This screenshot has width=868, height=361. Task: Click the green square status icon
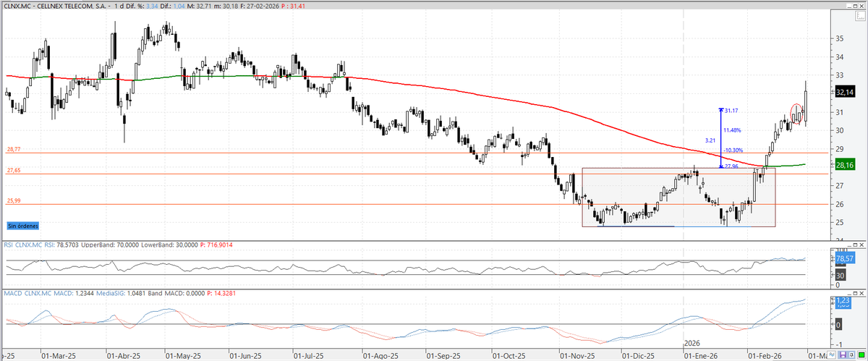click(x=861, y=354)
